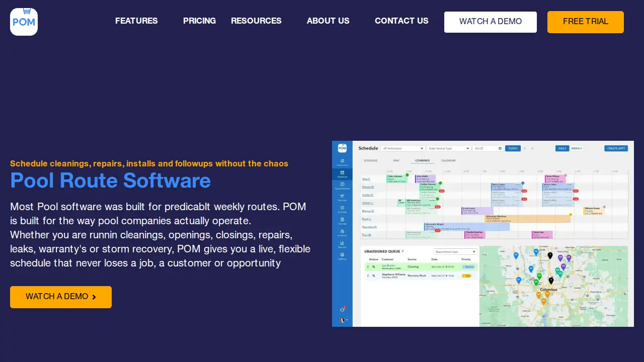Screen dimensions: 644x362
Task: Click the POM logo in the site header
Action: click(24, 22)
